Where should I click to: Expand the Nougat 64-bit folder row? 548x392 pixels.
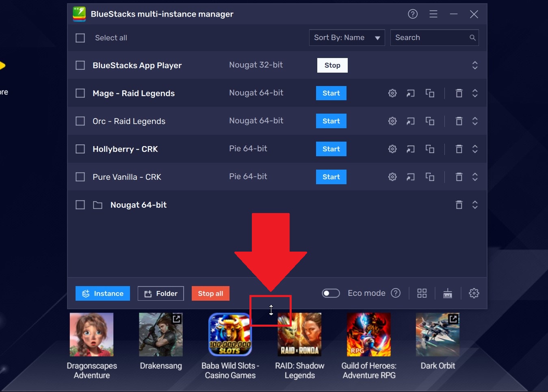tap(475, 205)
